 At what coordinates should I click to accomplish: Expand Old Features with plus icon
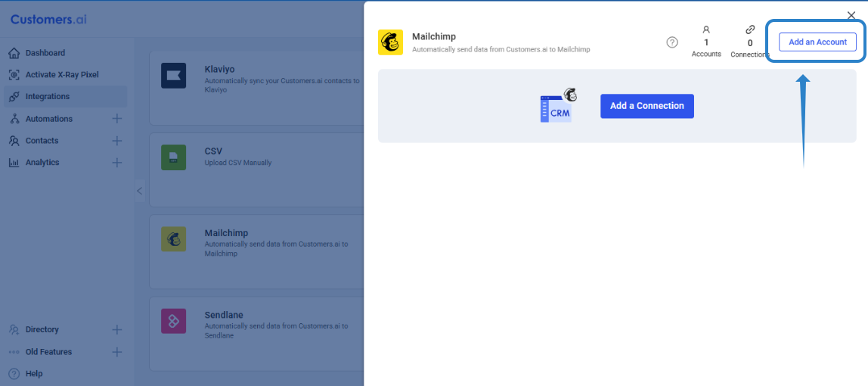[116, 352]
